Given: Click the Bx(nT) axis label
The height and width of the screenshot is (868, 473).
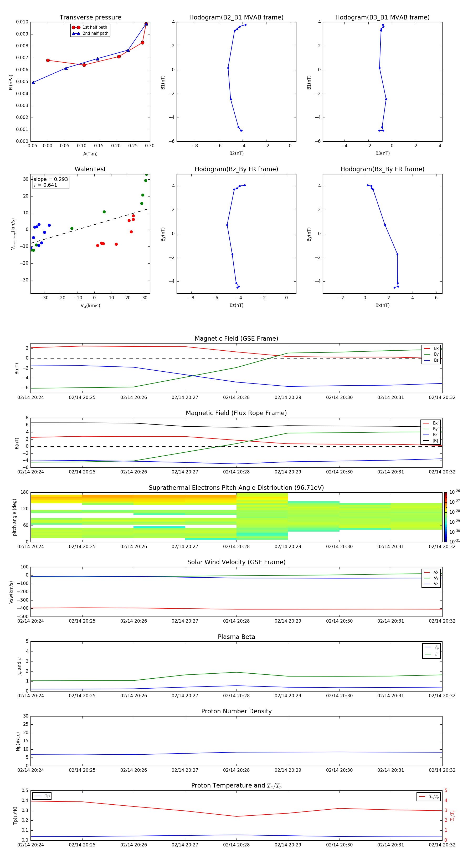Looking at the screenshot, I should pos(382,305).
